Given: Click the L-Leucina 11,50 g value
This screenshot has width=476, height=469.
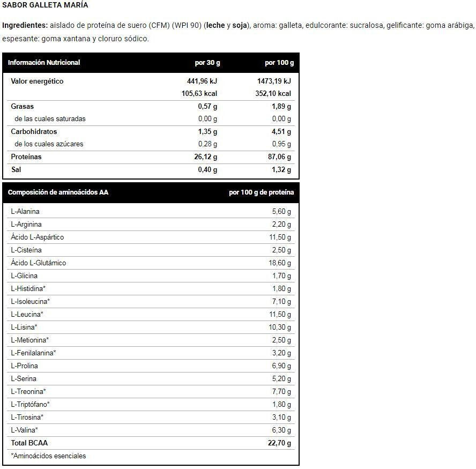Looking at the screenshot, I should [280, 314].
